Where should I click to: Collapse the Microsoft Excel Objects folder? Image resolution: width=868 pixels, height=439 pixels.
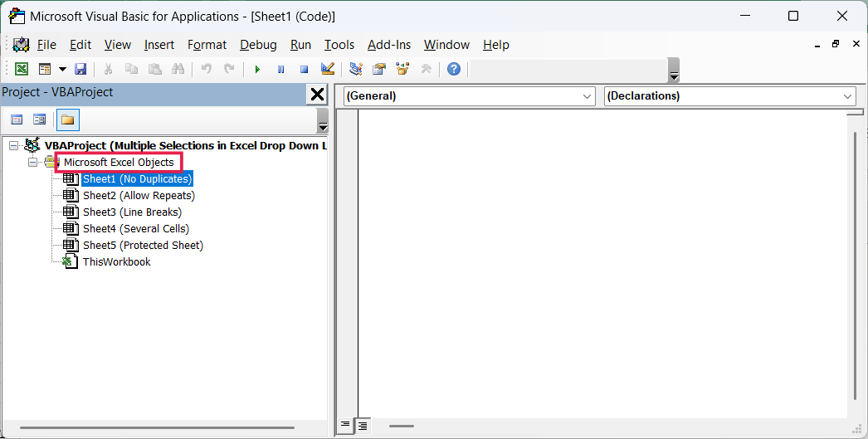click(x=32, y=163)
